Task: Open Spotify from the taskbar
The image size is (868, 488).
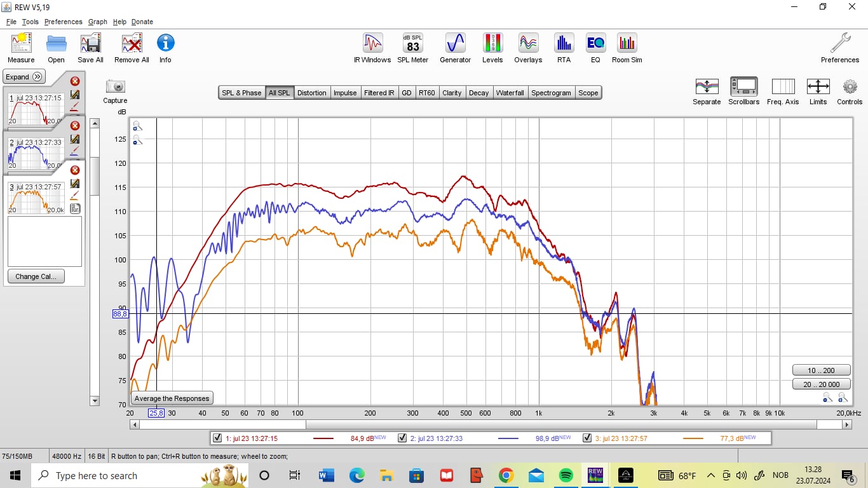Action: point(565,475)
